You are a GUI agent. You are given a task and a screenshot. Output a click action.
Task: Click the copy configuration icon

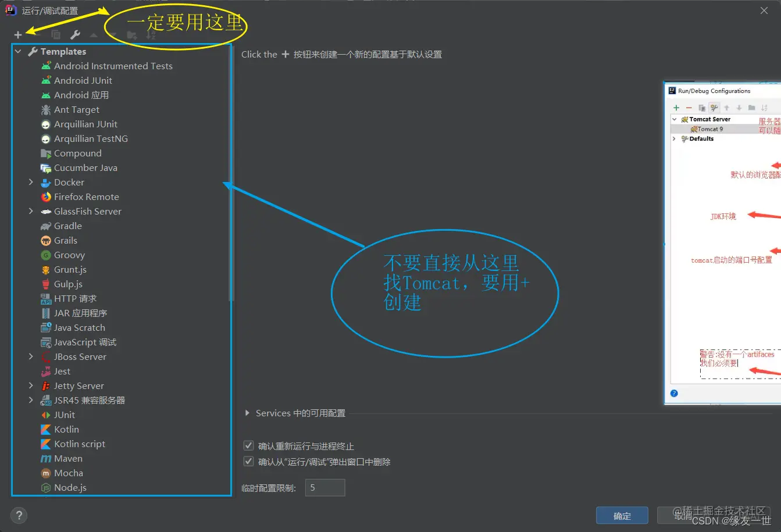coord(55,34)
